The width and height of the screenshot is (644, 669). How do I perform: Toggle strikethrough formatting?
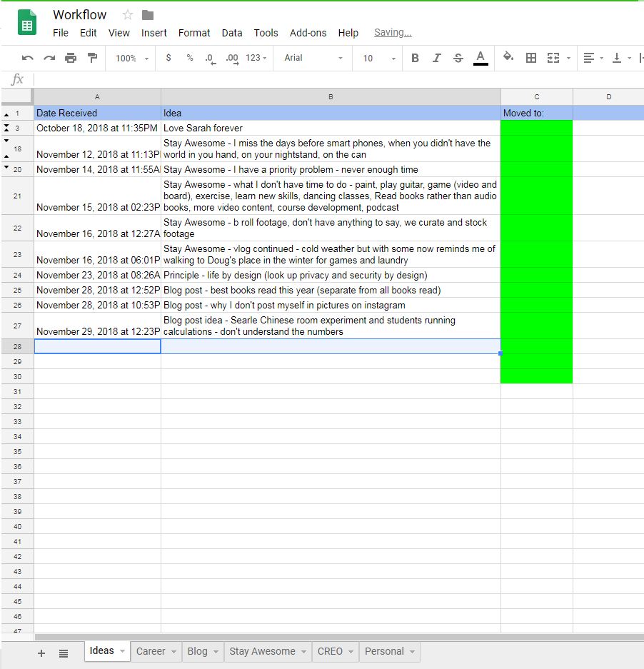click(458, 58)
